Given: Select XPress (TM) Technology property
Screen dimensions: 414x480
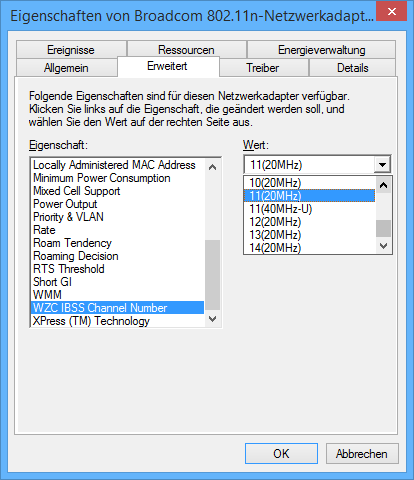Looking at the screenshot, I should pos(118,321).
